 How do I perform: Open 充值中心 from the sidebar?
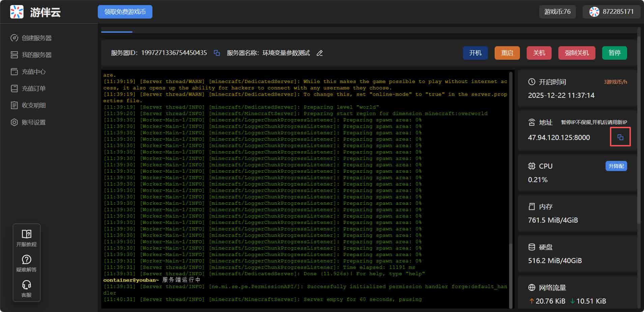(33, 72)
